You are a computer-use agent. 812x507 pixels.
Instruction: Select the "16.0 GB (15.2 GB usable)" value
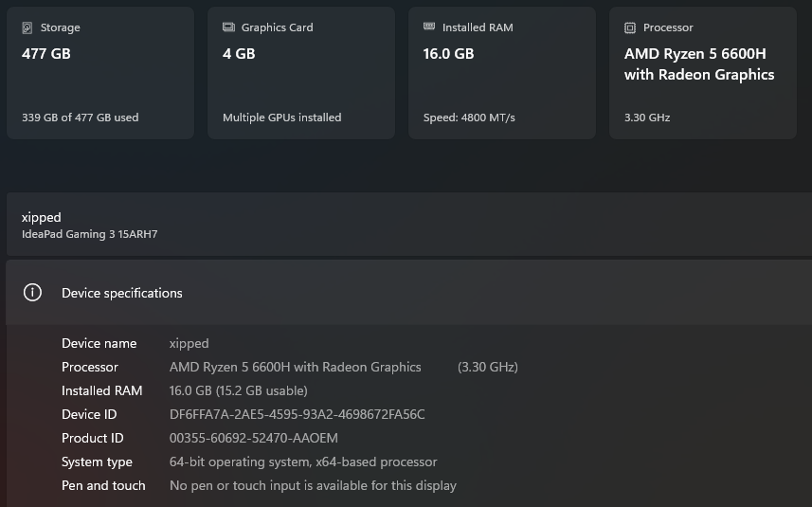[238, 390]
